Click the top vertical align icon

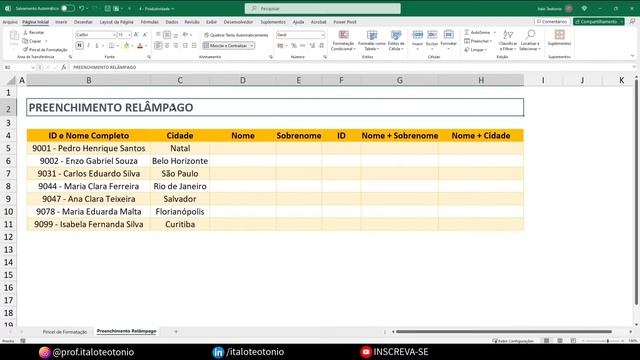(x=158, y=35)
